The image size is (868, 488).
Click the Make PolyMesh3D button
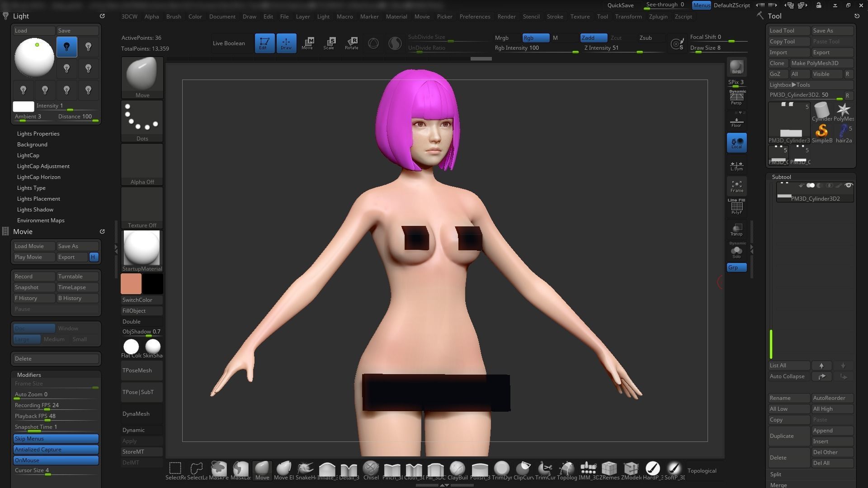[x=821, y=63]
